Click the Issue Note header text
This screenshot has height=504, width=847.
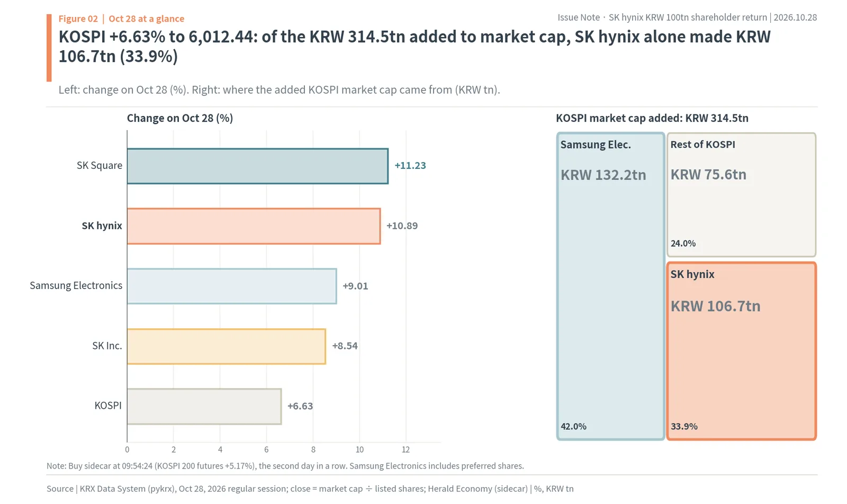pos(687,17)
